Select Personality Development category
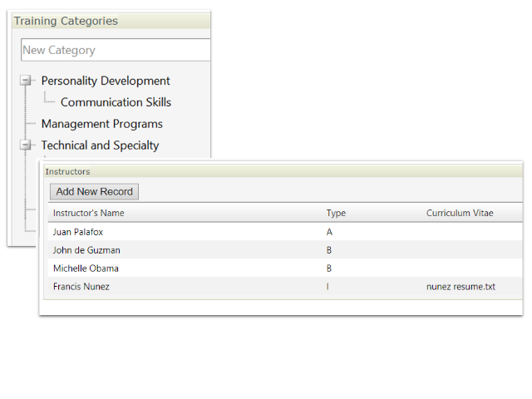 [x=106, y=81]
